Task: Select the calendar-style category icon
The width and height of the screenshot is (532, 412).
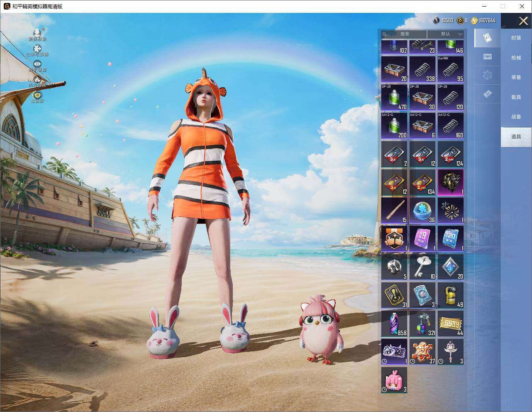Action: pyautogui.click(x=488, y=56)
